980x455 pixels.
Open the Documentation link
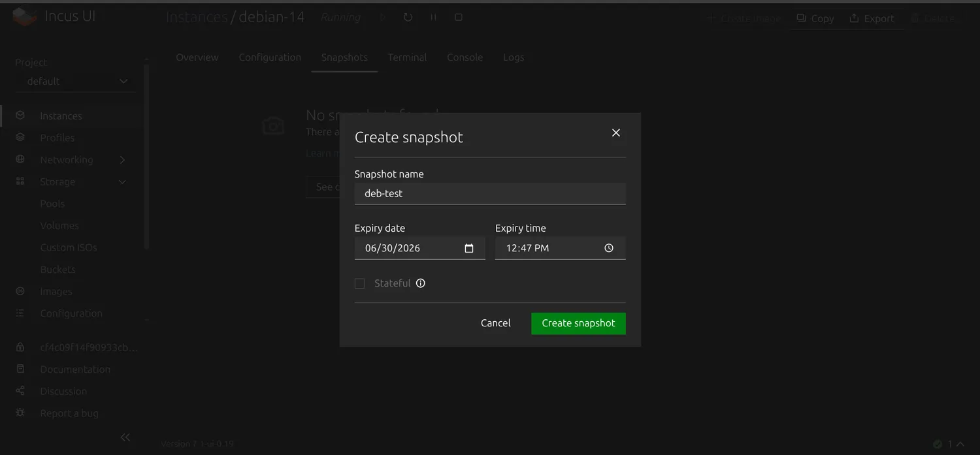(75, 369)
